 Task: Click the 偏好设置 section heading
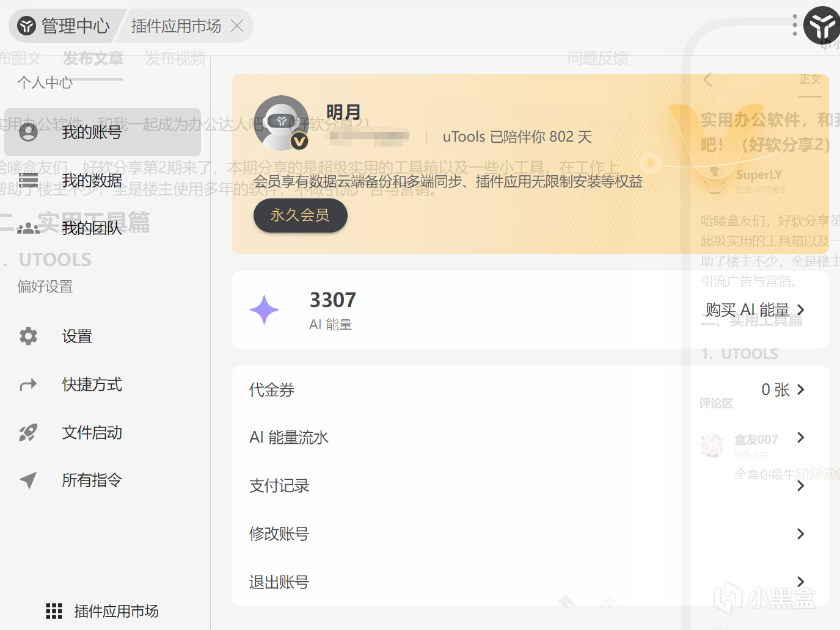point(45,286)
